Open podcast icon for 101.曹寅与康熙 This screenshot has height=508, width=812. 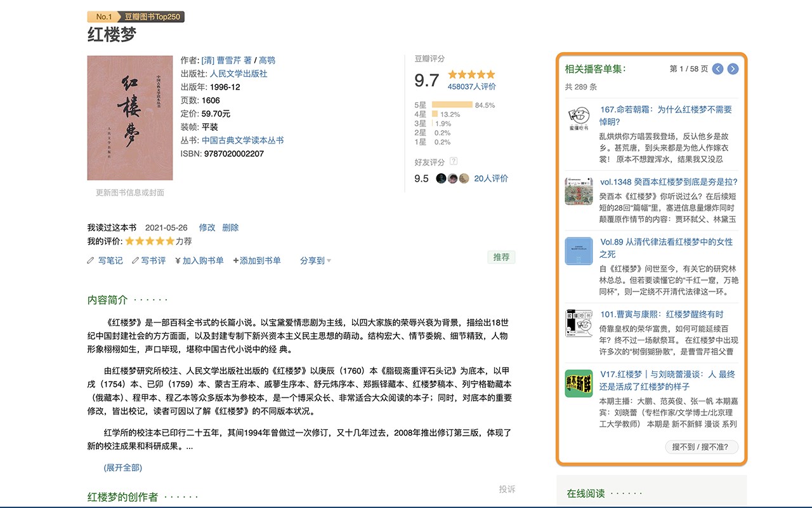[579, 323]
